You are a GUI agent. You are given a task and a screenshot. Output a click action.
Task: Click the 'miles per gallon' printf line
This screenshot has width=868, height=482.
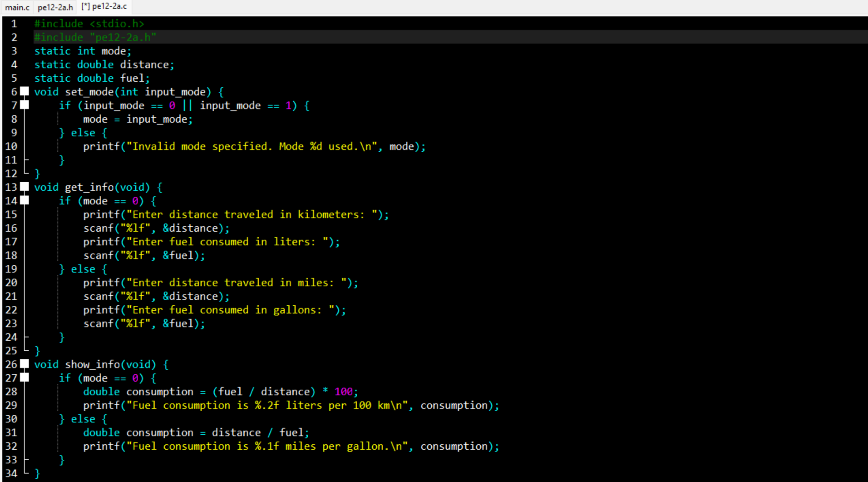pyautogui.click(x=291, y=446)
